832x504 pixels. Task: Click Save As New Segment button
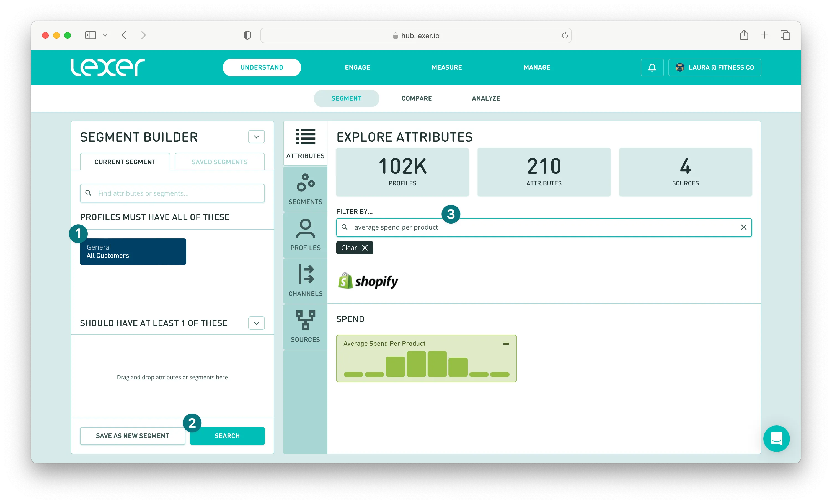[132, 436]
